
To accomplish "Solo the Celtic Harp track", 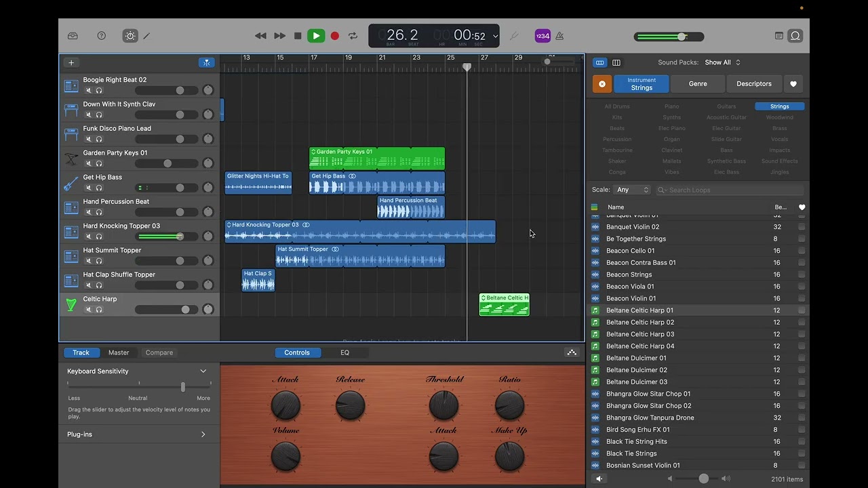I will tap(99, 310).
